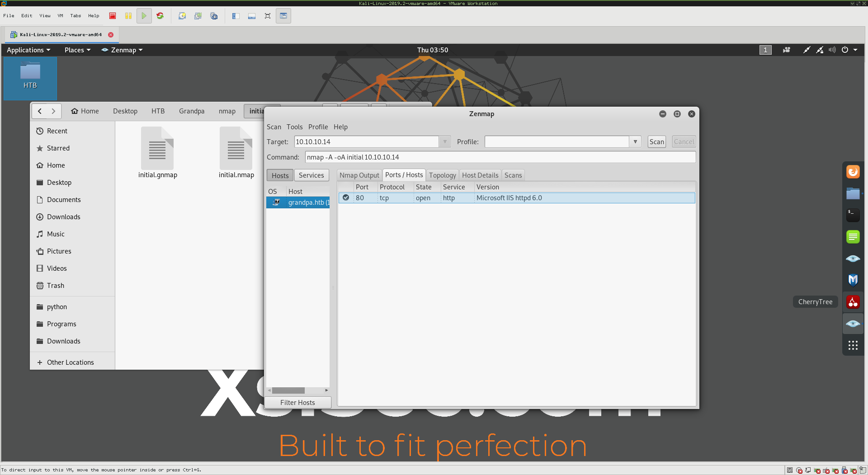
Task: Click the Filter Hosts button
Action: coord(297,403)
